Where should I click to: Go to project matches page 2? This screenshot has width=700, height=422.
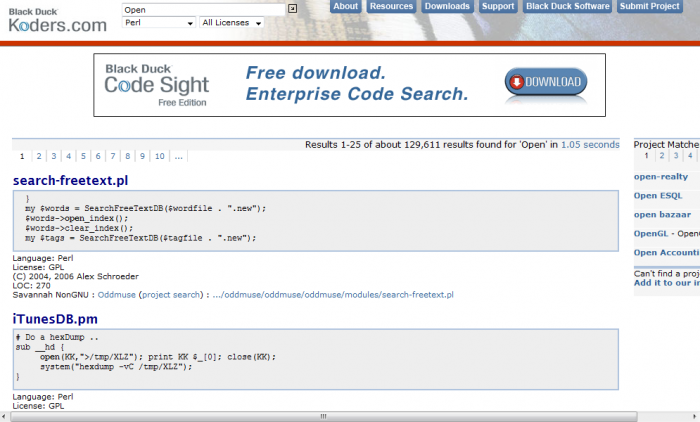(x=662, y=155)
